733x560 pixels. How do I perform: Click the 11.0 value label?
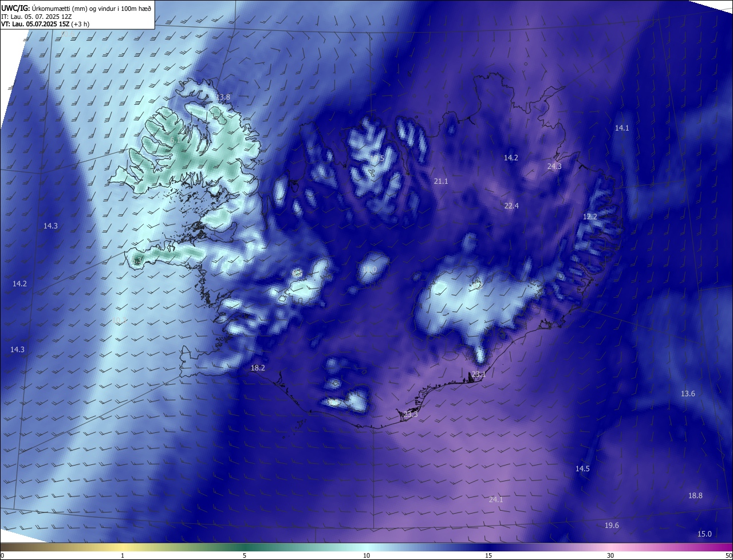[369, 269]
